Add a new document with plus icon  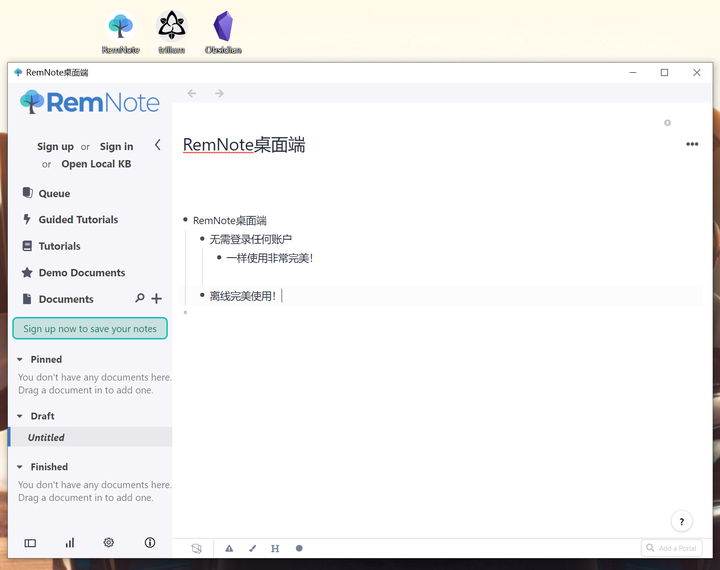tap(157, 299)
